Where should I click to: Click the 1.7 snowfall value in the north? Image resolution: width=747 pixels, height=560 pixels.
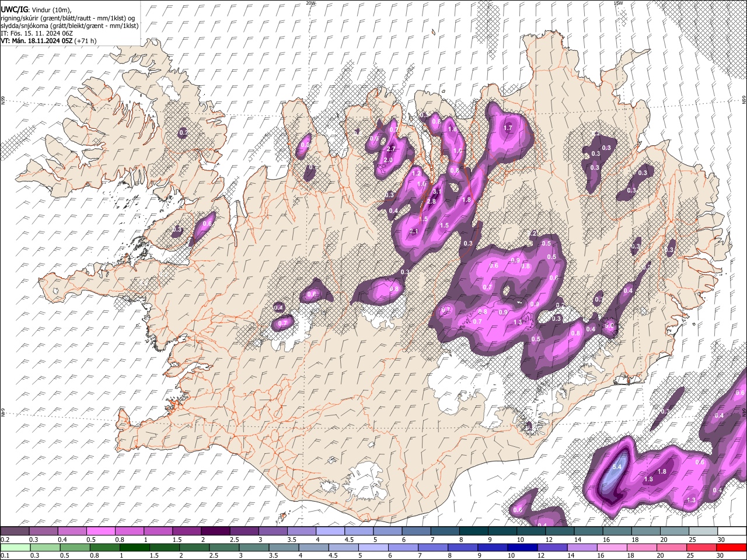click(507, 128)
